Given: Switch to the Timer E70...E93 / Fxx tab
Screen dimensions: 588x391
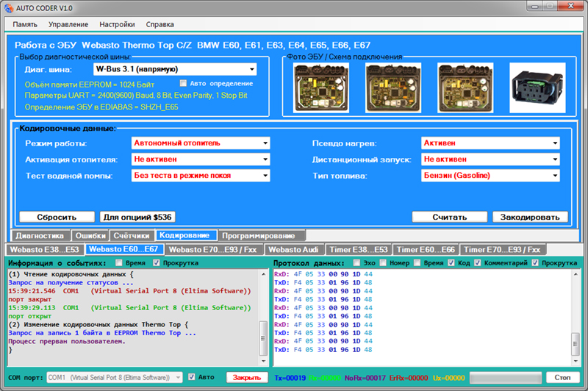Looking at the screenshot, I should 502,250.
